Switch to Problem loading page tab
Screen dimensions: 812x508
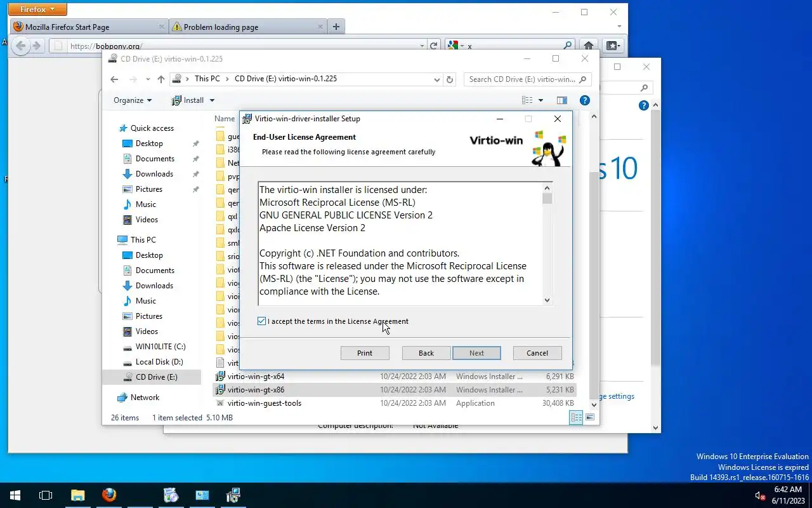(x=248, y=27)
